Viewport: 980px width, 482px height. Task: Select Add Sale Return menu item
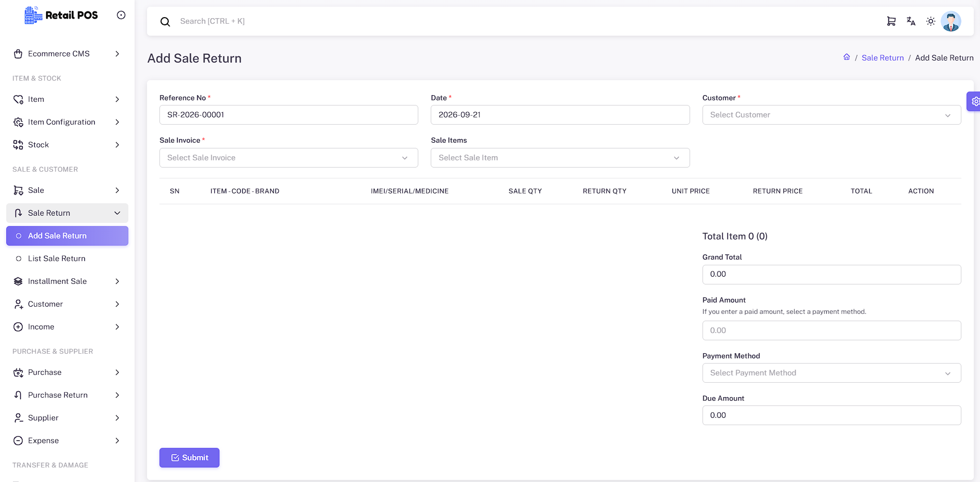(67, 236)
